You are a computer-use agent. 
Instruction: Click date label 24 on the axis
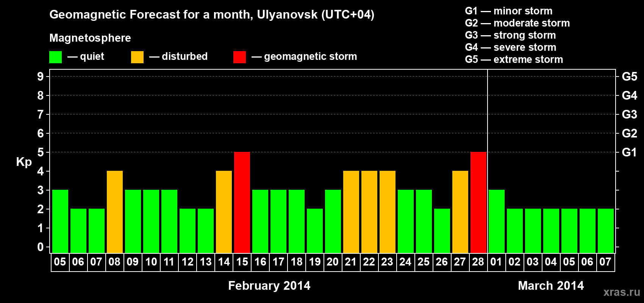(x=405, y=262)
